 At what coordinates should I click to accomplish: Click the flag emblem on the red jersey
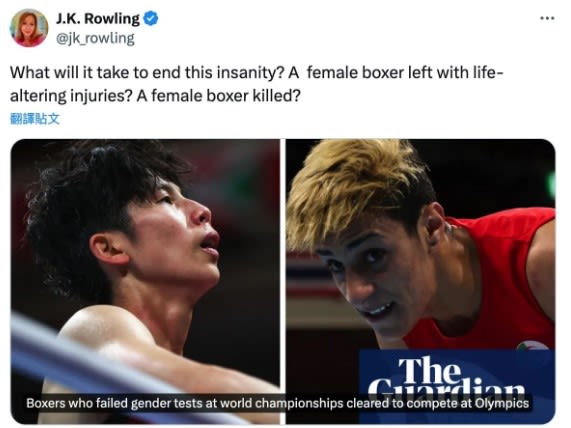532,345
